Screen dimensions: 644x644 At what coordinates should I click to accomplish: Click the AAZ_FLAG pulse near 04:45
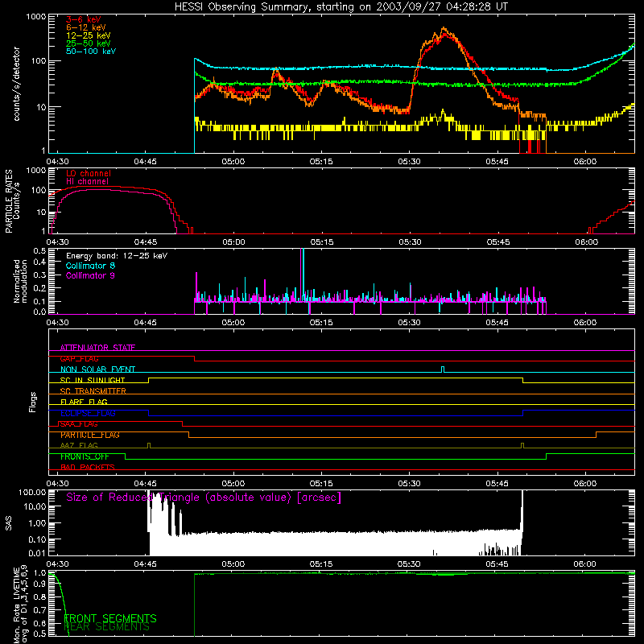[149, 445]
